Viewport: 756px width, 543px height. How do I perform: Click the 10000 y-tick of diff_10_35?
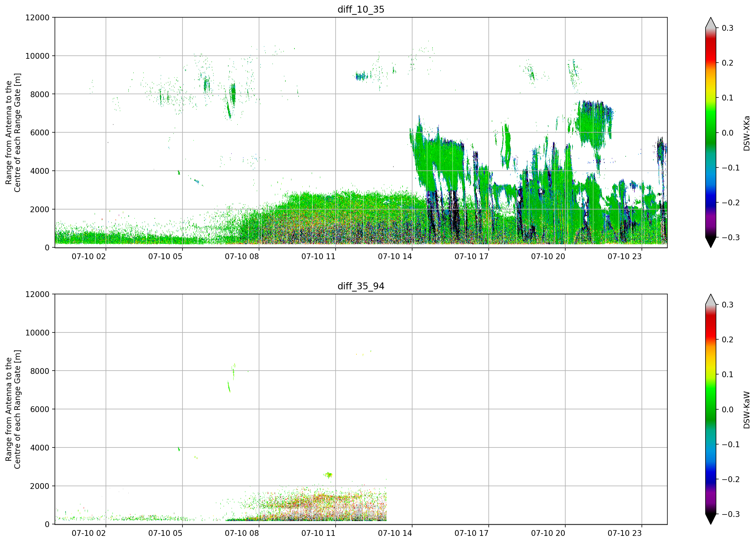click(37, 56)
